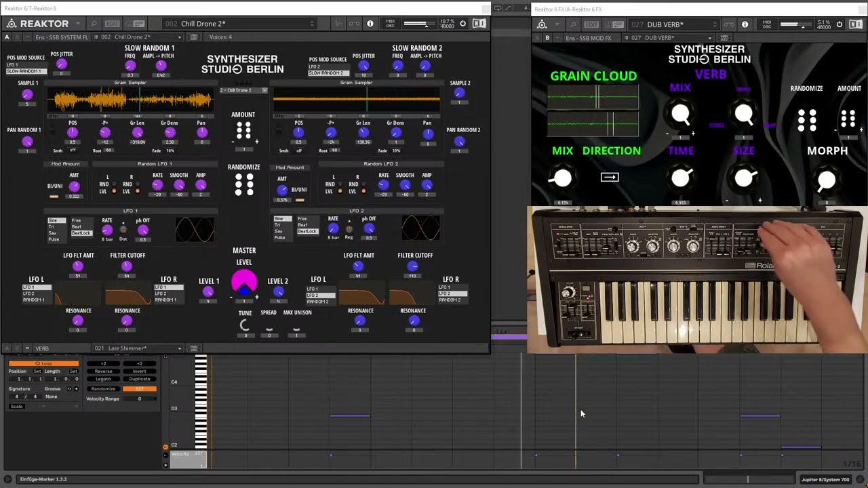Screen dimensions: 868x488
Task: Click the left SAMPLE 1 knob
Action: 27,94
